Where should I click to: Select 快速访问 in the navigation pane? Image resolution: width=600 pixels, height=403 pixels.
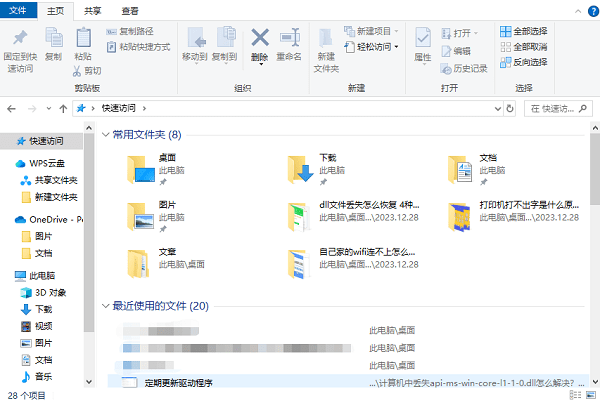pyautogui.click(x=41, y=141)
